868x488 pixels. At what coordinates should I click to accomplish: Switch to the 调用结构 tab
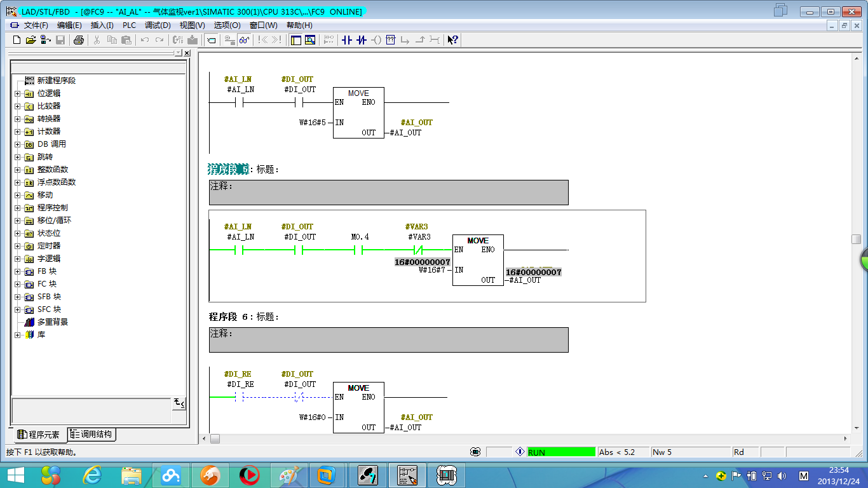tap(92, 435)
